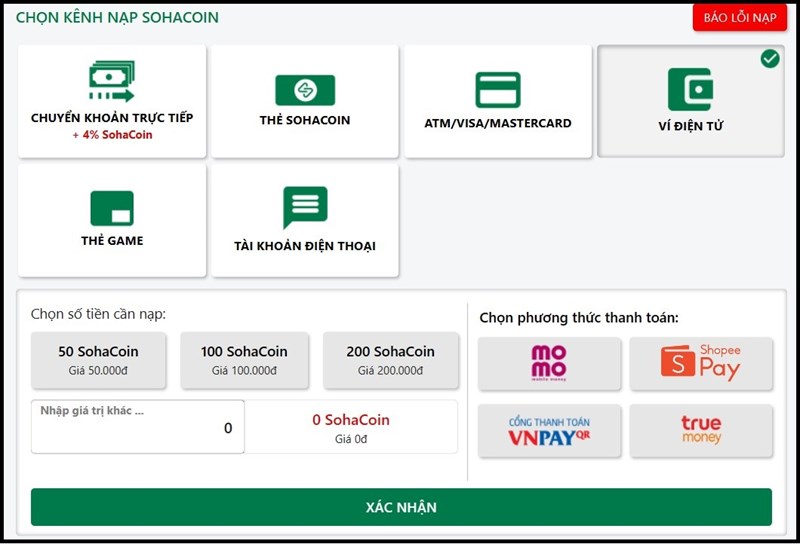Select the Ví điện tử wallet icon
Image resolution: width=800 pixels, height=544 pixels.
691,89
